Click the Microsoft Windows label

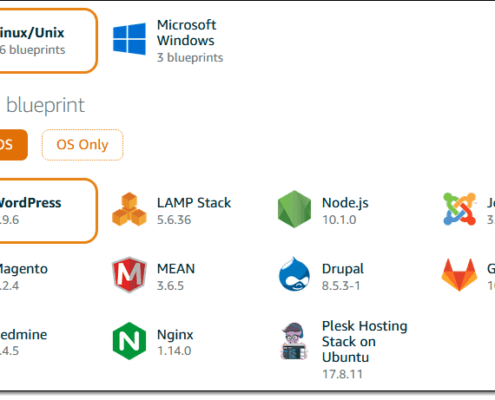pyautogui.click(x=186, y=33)
